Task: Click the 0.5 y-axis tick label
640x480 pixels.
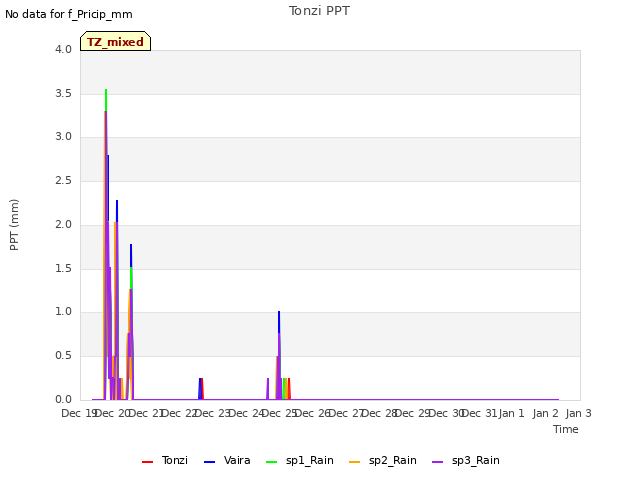Action: click(x=63, y=356)
